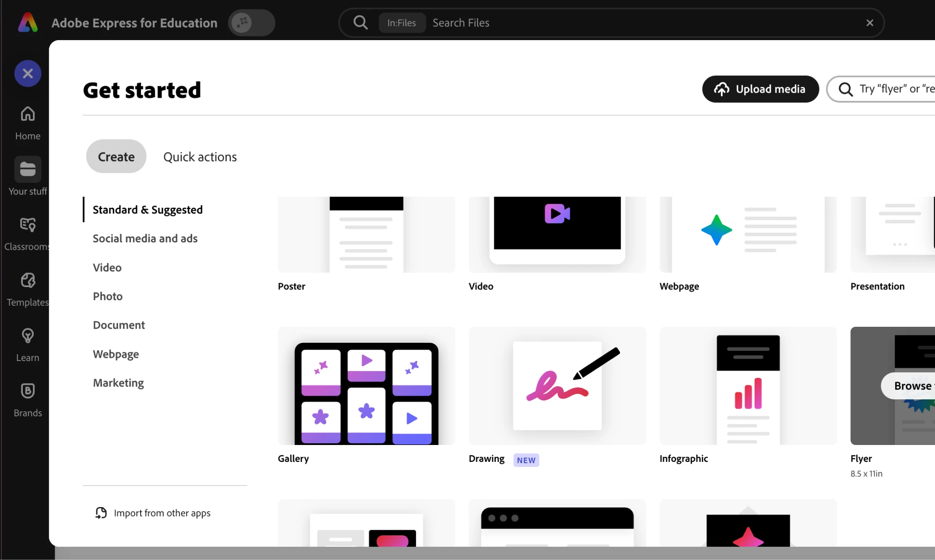The height and width of the screenshot is (560, 935).
Task: Select the Create tab
Action: (x=116, y=157)
